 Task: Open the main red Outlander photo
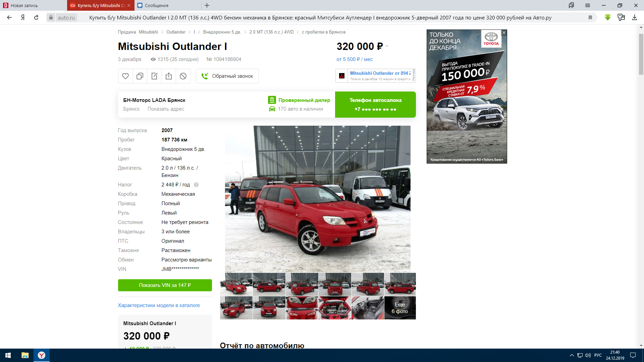pos(318,199)
